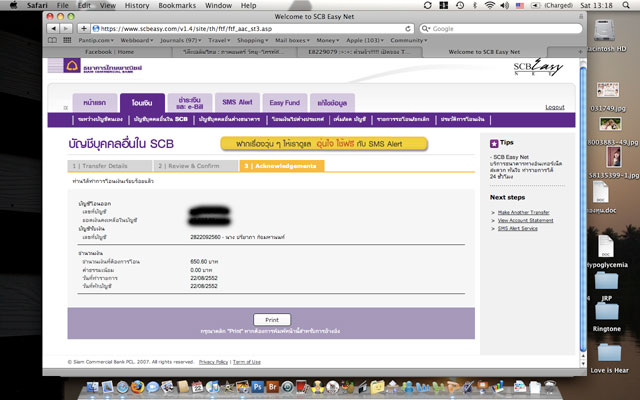
Task: Expand the Mail boxes bookmarks dropdown
Action: (292, 40)
